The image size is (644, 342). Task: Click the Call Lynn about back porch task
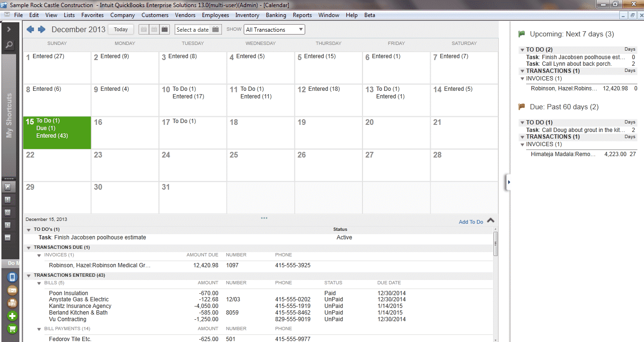pos(569,64)
